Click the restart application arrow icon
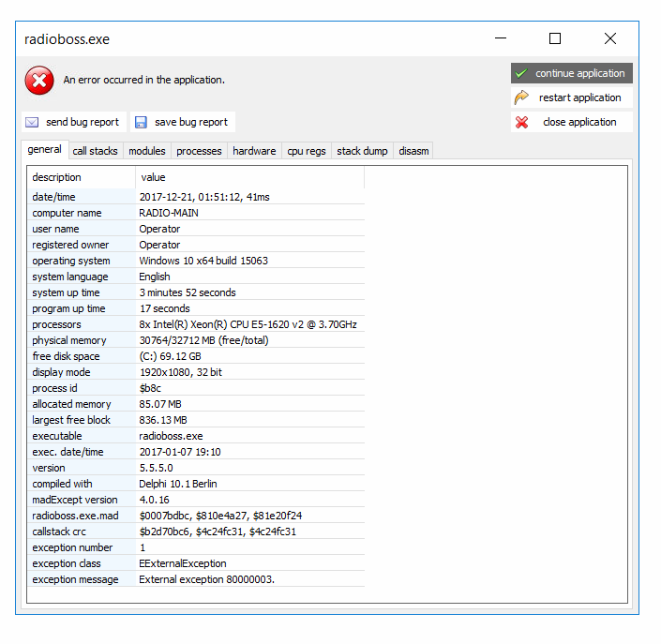 click(x=521, y=97)
